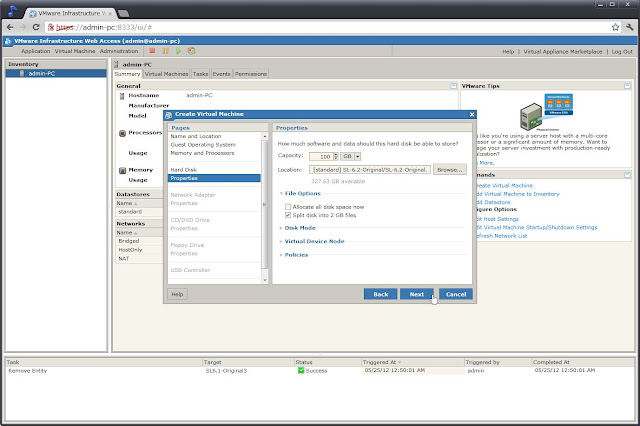Click in the Capacity input field

click(x=321, y=156)
